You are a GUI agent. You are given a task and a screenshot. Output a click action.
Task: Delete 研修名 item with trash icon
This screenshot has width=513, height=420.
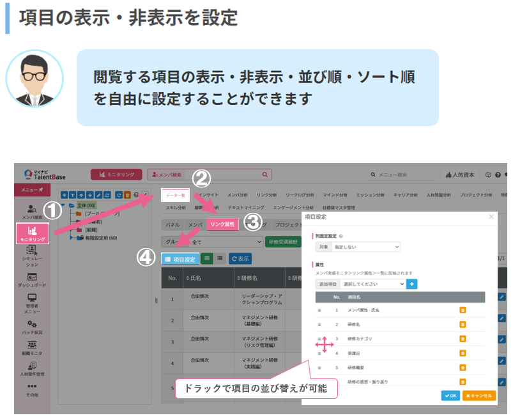click(463, 324)
